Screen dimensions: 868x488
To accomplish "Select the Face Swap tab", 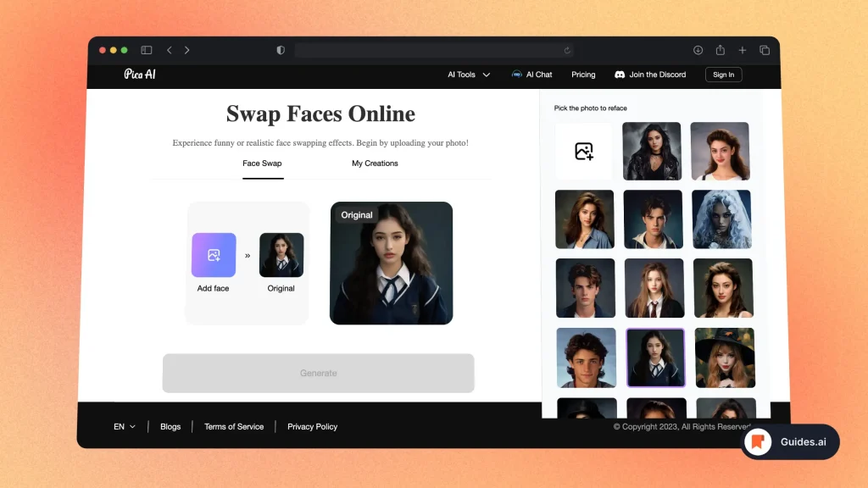I will click(262, 164).
